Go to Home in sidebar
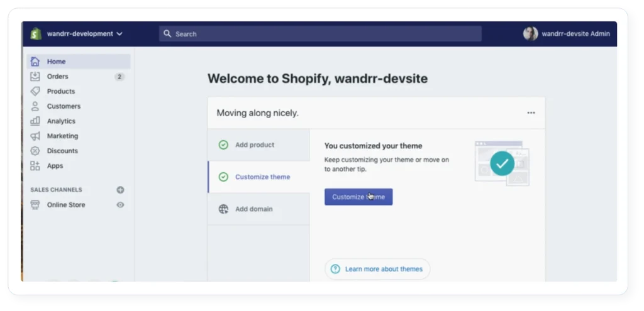This screenshot has height=311, width=644. pyautogui.click(x=79, y=62)
